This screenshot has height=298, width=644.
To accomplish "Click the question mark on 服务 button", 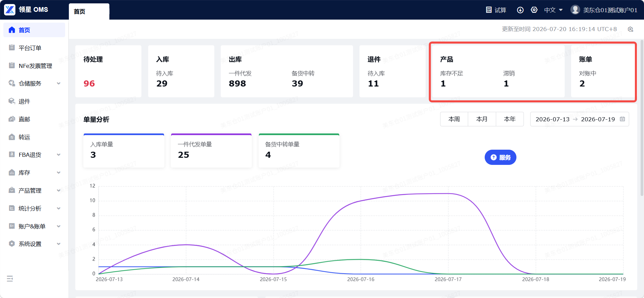I will pyautogui.click(x=493, y=157).
